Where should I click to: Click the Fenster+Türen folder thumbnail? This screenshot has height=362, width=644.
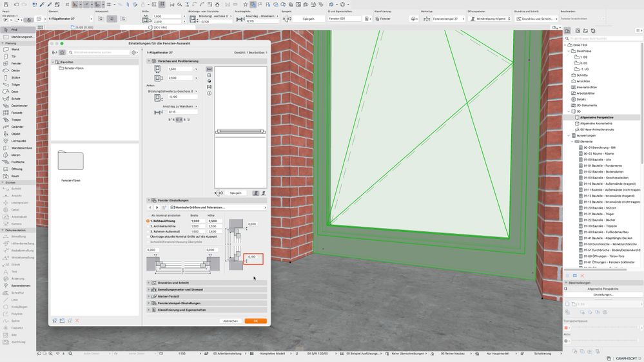(71, 160)
